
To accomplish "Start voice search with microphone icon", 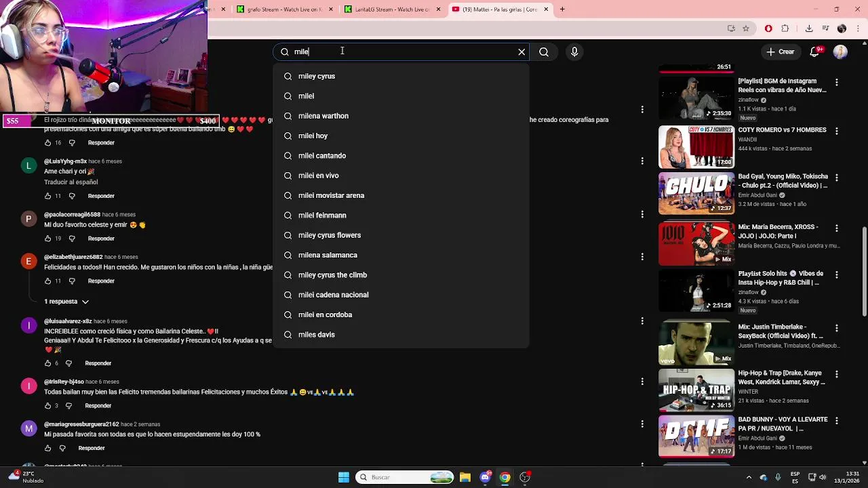I will (x=574, y=52).
